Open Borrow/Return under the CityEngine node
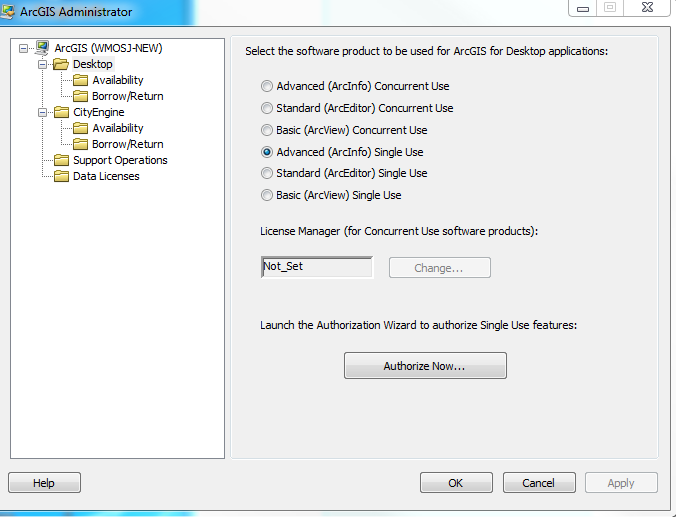Image resolution: width=676 pixels, height=517 pixels. 128,144
